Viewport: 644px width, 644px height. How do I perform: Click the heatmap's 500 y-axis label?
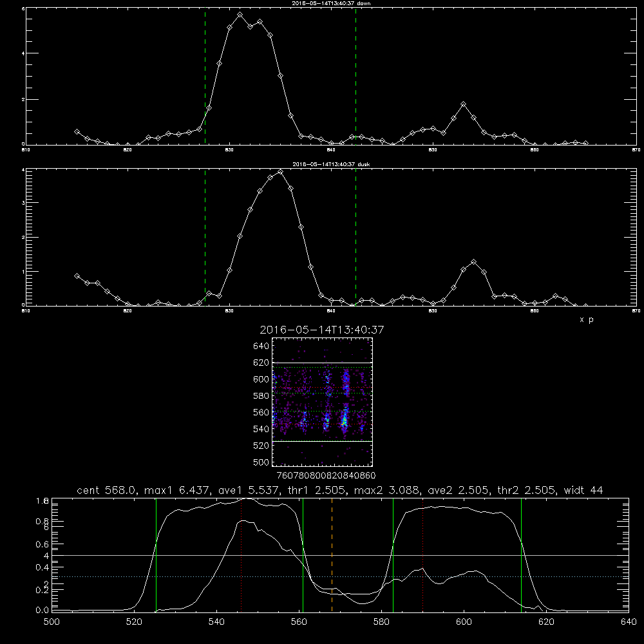(x=261, y=462)
